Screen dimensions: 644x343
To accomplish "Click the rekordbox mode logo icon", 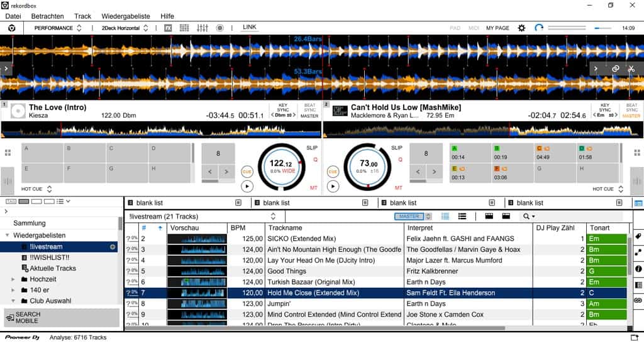I will click(12, 28).
